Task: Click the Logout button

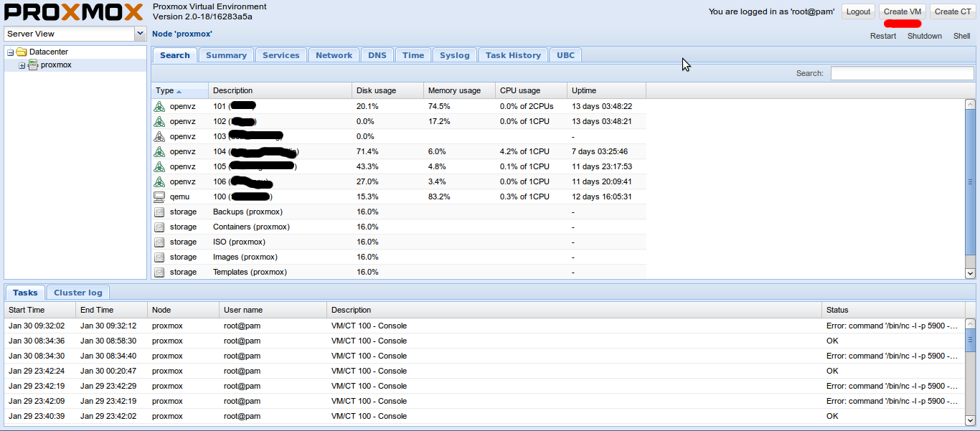Action: point(858,11)
